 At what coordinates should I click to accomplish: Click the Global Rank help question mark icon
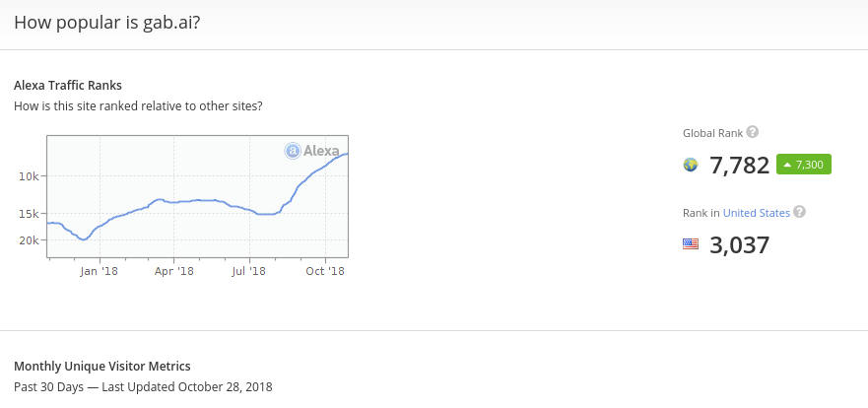(753, 132)
